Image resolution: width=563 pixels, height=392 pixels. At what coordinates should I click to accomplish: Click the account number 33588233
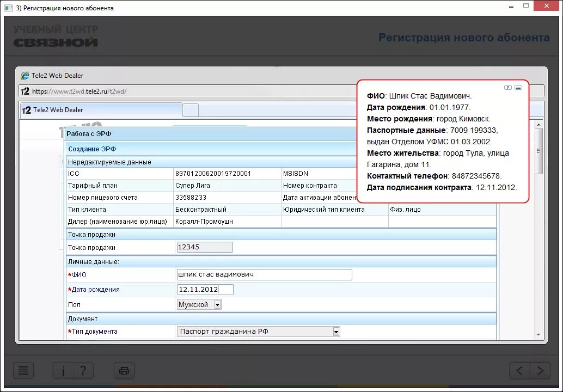[x=191, y=198]
